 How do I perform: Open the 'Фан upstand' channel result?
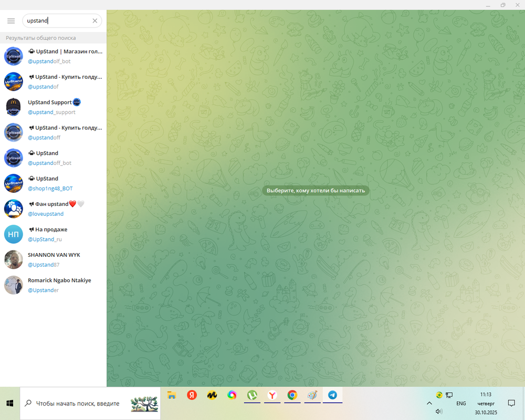click(53, 209)
